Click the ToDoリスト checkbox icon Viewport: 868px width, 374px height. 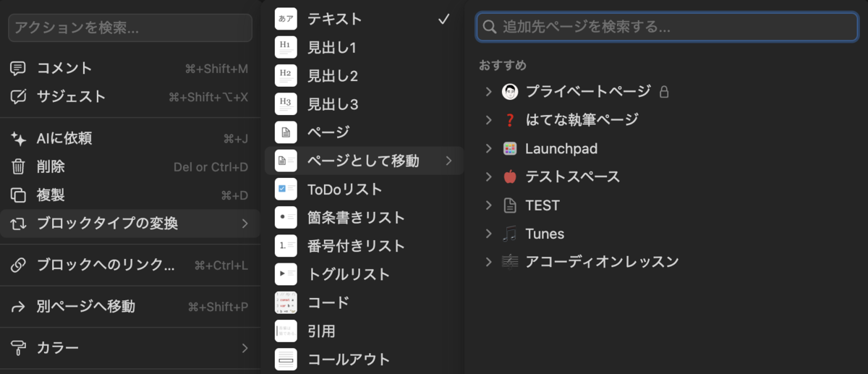click(x=286, y=189)
